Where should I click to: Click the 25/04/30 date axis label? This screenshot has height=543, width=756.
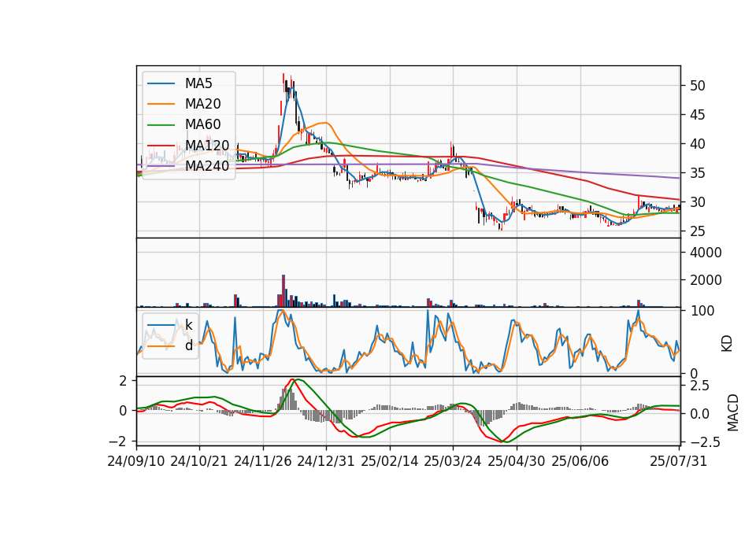517,461
